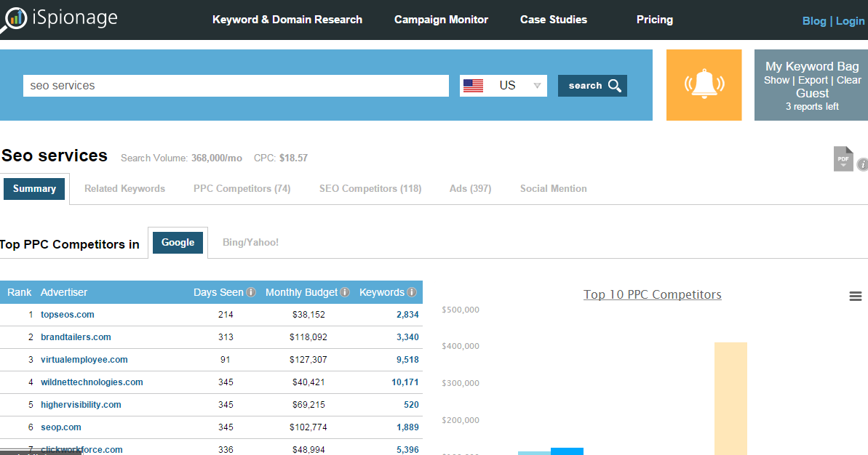868x455 pixels.
Task: Export the keyword bag
Action: coord(812,80)
